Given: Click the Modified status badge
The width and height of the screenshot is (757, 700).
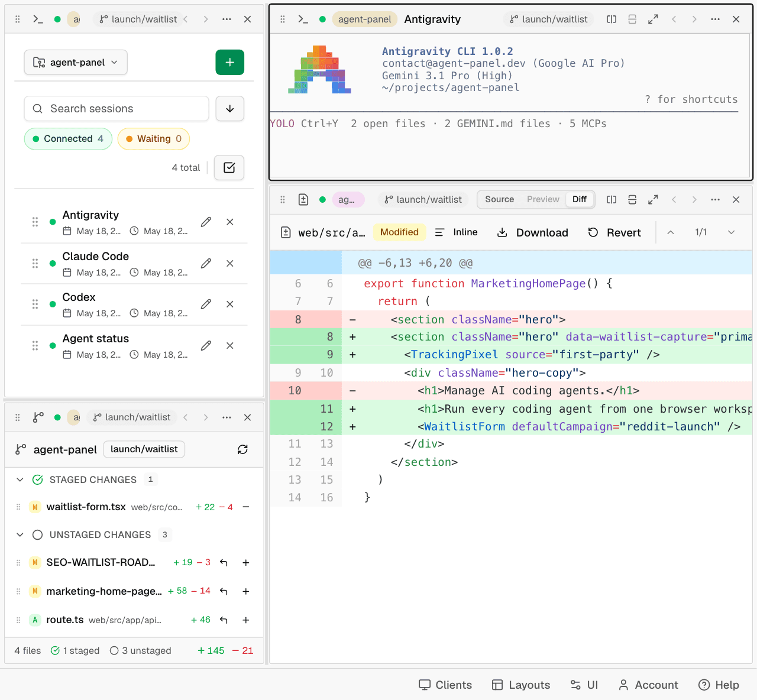Looking at the screenshot, I should click(399, 232).
